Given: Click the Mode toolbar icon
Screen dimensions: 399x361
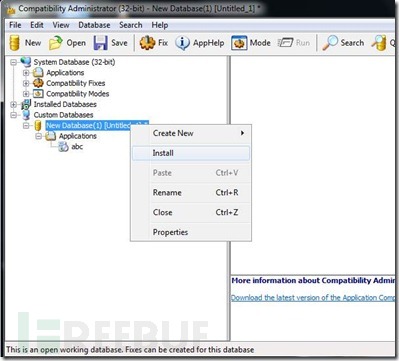Looking at the screenshot, I should click(x=239, y=43).
